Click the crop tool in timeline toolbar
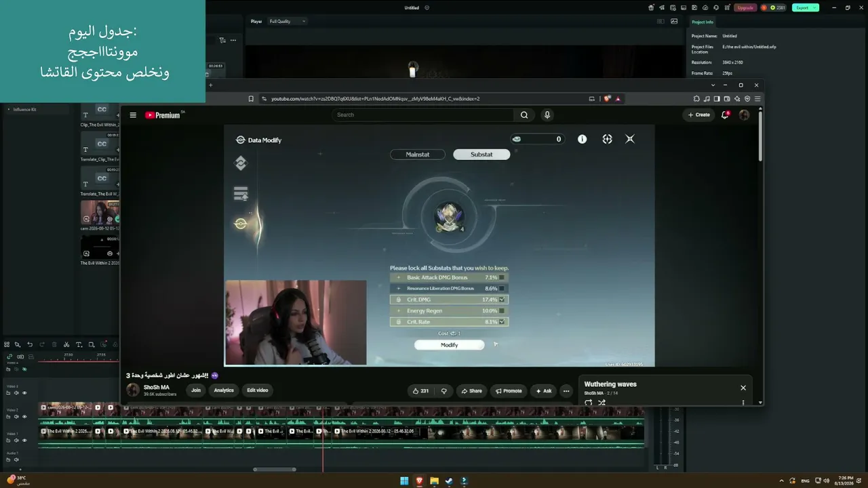The image size is (868, 488). pos(92,345)
